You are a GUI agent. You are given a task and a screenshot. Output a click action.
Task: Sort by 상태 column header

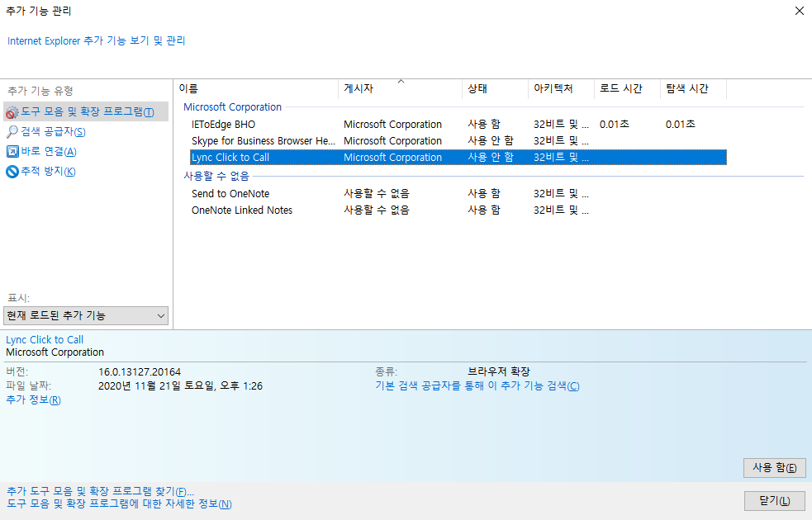coord(495,88)
